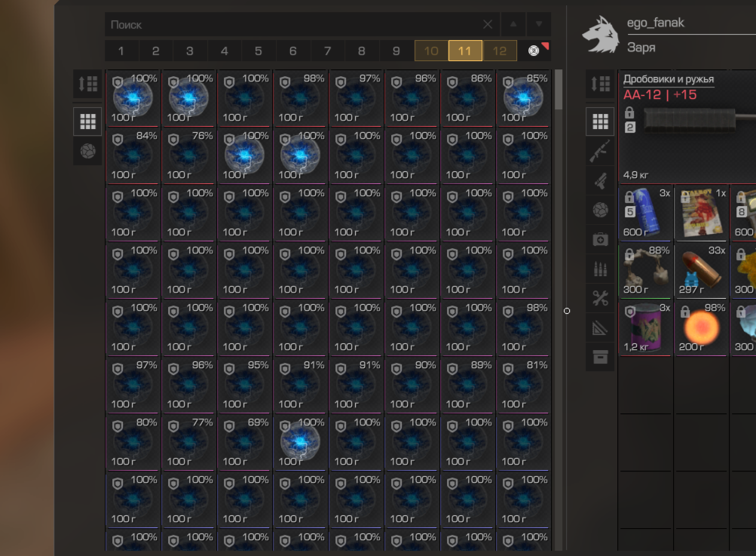Pick the 80% durability artifact
Image resolution: width=756 pixels, height=556 pixels.
click(133, 443)
